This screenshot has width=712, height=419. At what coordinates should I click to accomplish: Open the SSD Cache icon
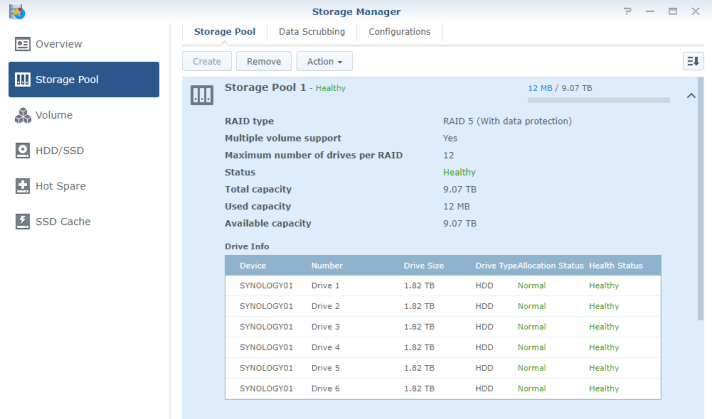[x=23, y=221]
